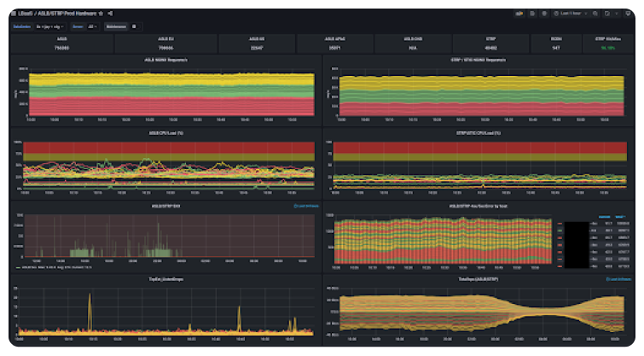This screenshot has width=644, height=356.
Task: Open the 'Last 1 hour' time picker
Action: pos(570,14)
